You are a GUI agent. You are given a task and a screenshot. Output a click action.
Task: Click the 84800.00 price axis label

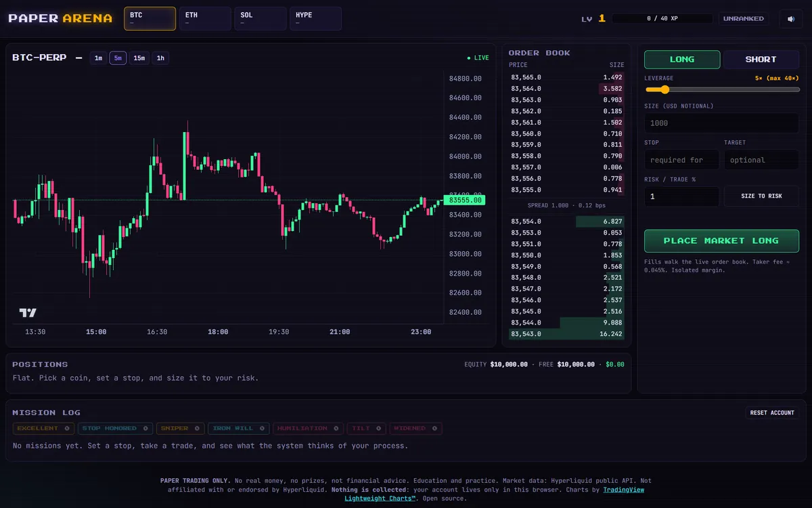point(466,79)
